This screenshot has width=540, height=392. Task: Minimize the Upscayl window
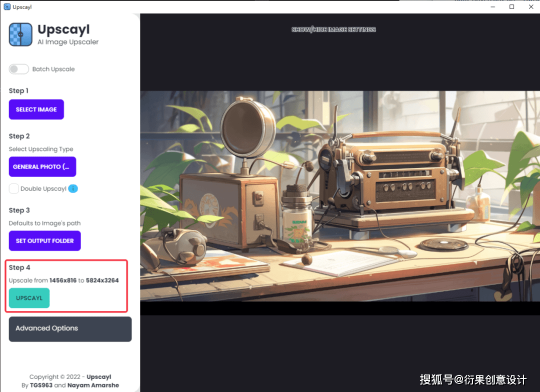tap(493, 7)
